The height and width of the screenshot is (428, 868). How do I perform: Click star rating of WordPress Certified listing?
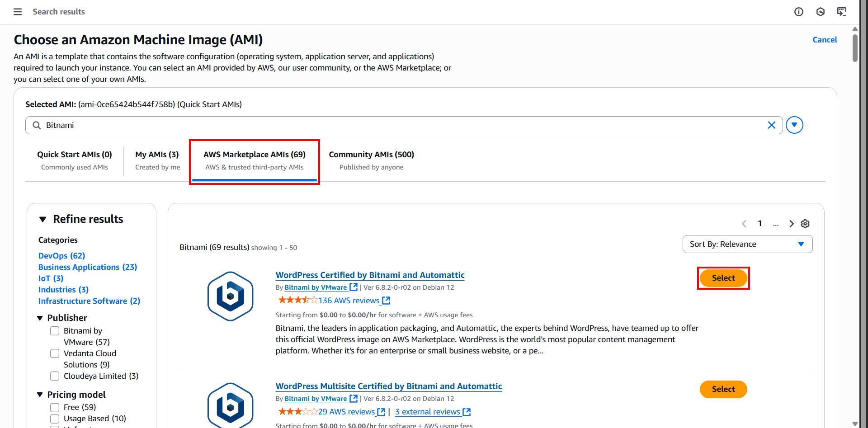298,300
